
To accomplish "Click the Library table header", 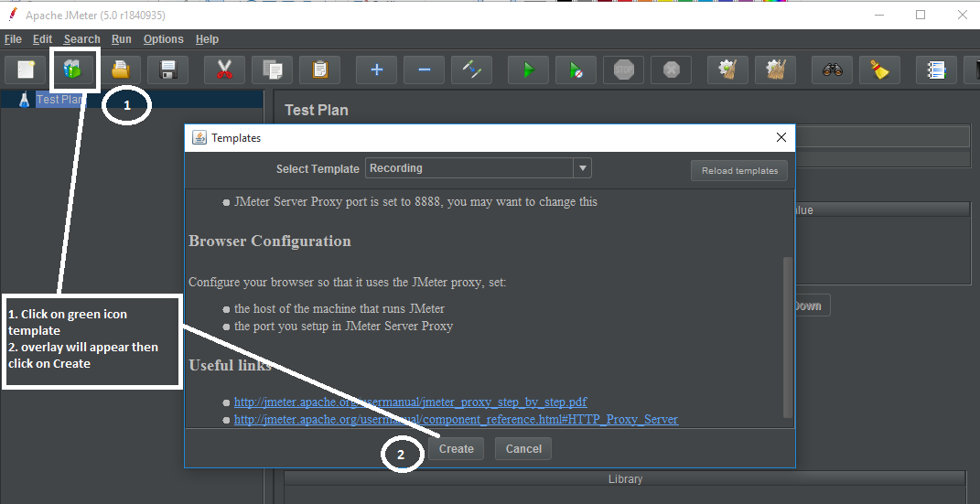I will click(625, 479).
